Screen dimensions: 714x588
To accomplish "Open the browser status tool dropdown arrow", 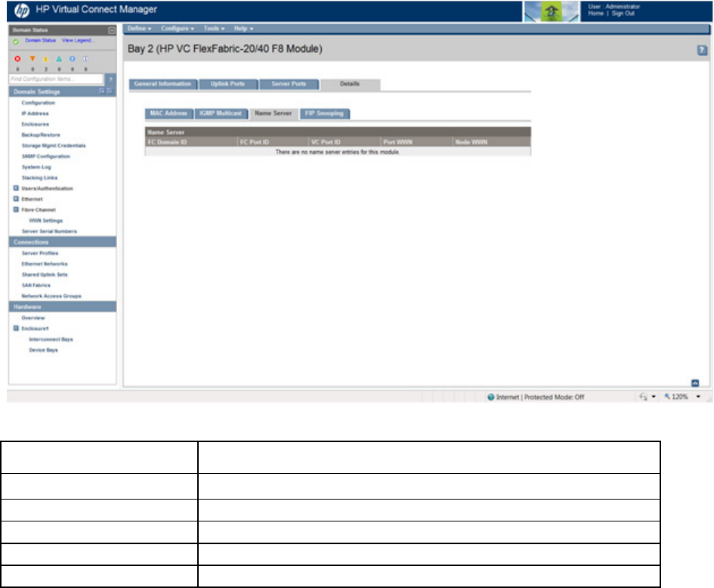I will coord(654,397).
